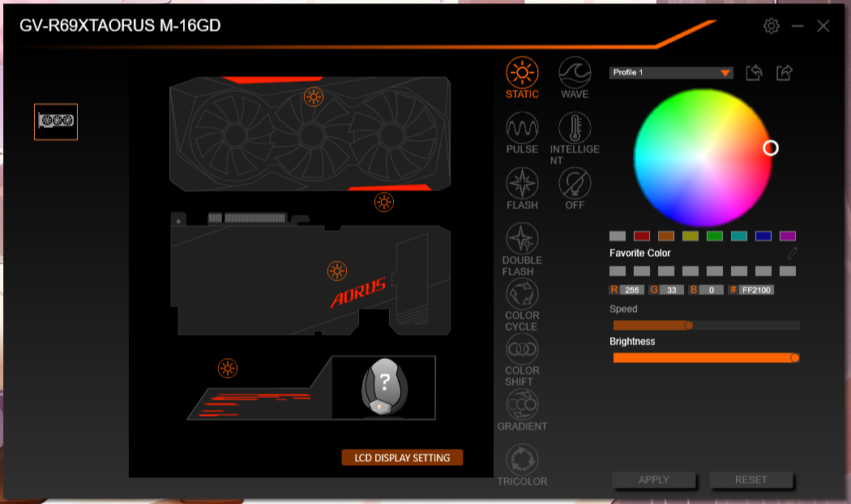Select the WAVE lighting mode

point(575,78)
